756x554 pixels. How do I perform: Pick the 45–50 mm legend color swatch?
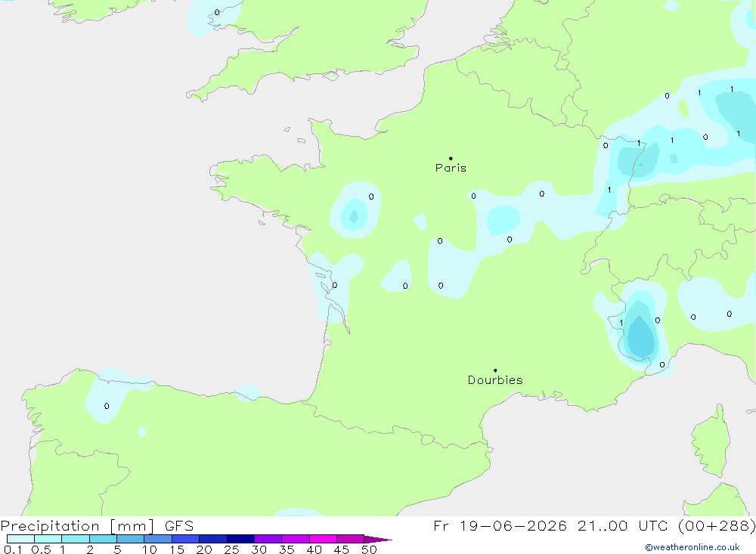click(x=351, y=539)
